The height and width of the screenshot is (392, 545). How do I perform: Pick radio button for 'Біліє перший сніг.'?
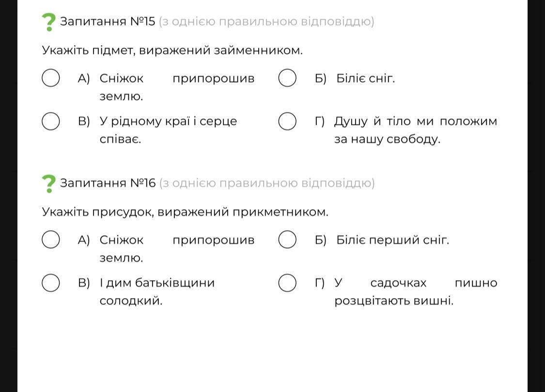(287, 240)
